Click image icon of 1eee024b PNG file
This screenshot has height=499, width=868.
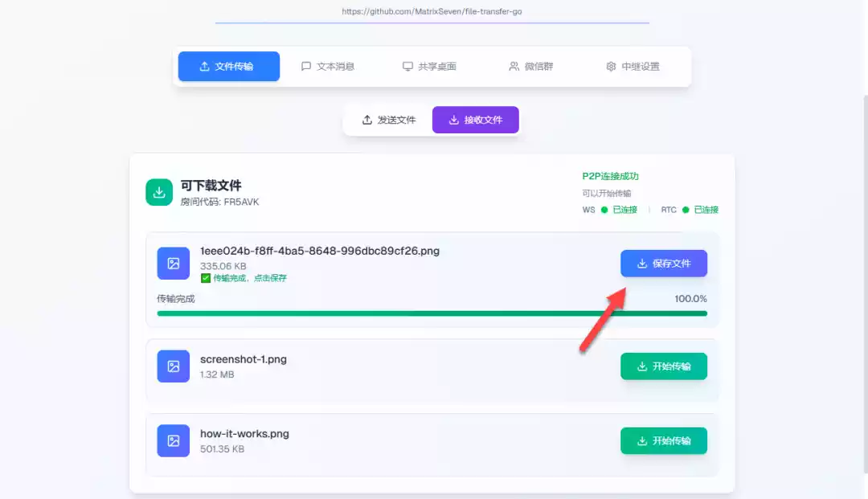click(x=173, y=263)
